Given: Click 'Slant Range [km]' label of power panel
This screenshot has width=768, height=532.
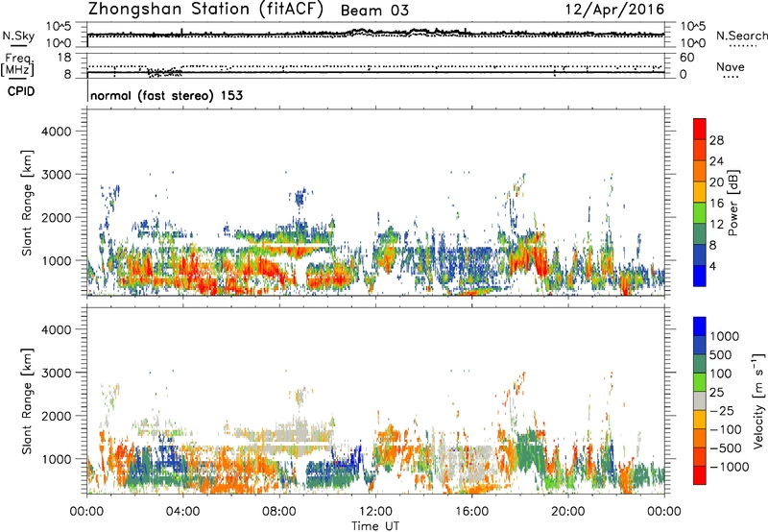Looking at the screenshot, I should [x=27, y=203].
